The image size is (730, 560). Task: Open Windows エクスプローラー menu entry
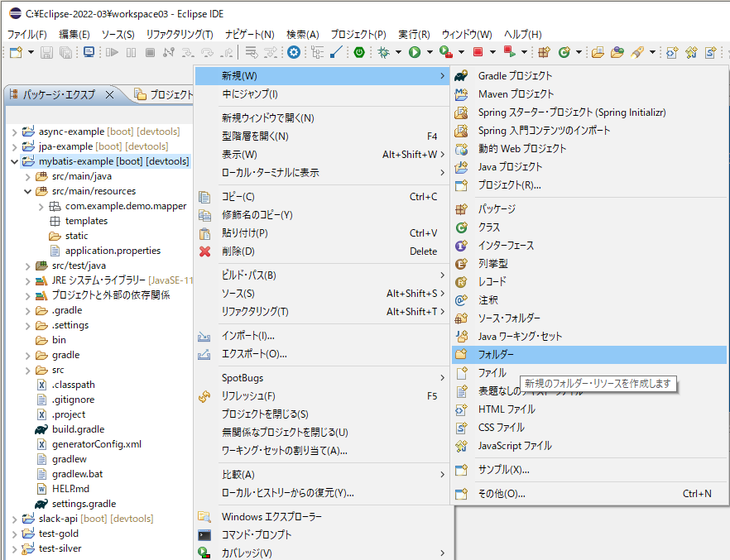tap(321, 517)
